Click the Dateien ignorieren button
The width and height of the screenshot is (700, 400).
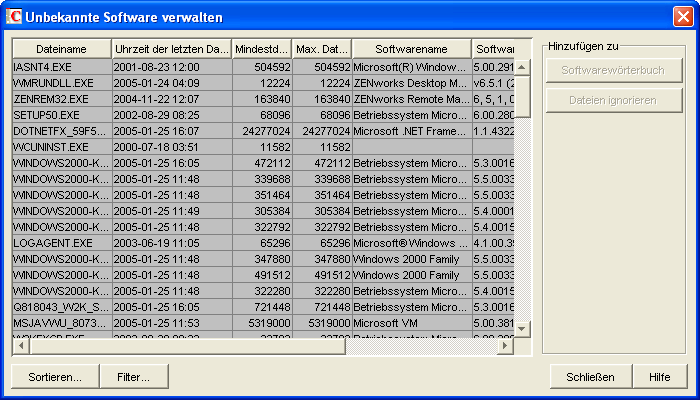(x=614, y=100)
